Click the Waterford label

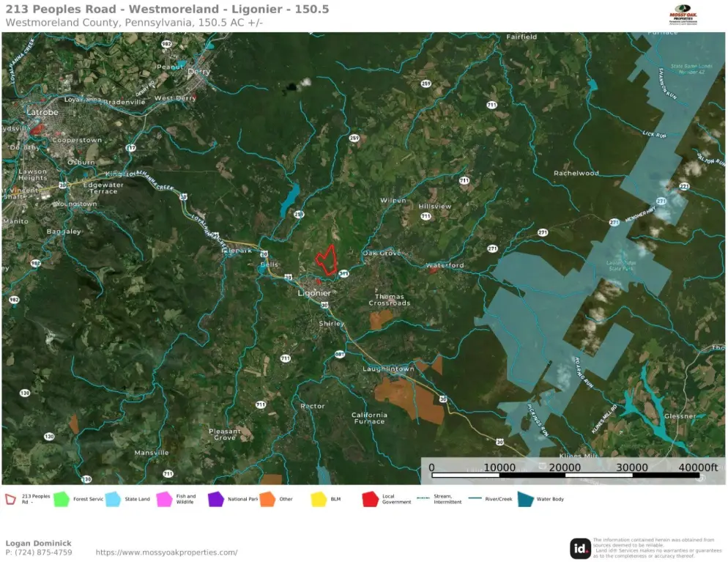pyautogui.click(x=445, y=265)
